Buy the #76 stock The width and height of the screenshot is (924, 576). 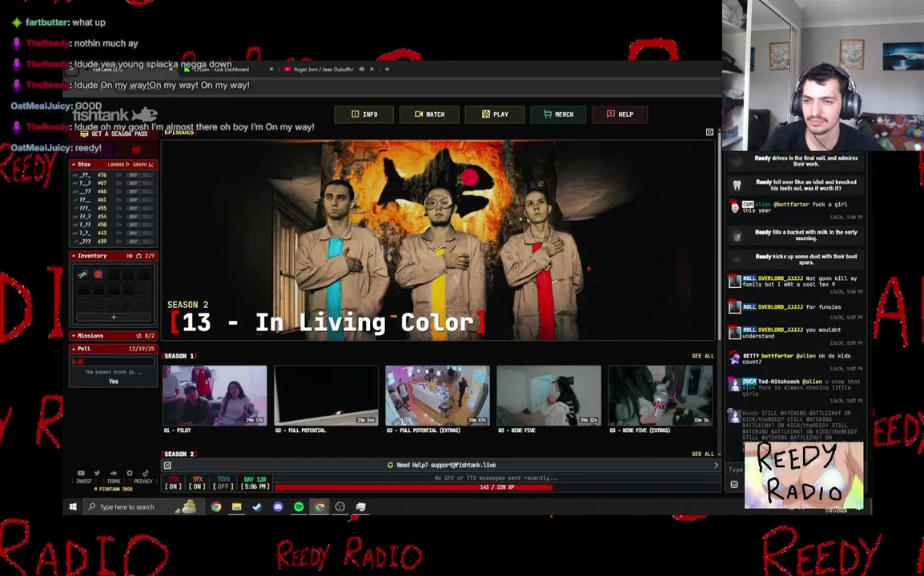click(x=133, y=175)
